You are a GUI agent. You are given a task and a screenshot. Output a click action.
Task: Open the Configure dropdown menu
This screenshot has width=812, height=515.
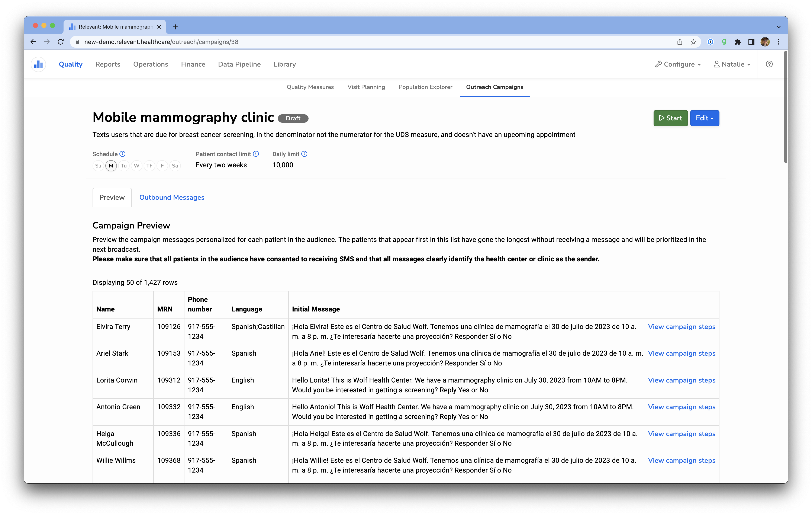coord(678,64)
